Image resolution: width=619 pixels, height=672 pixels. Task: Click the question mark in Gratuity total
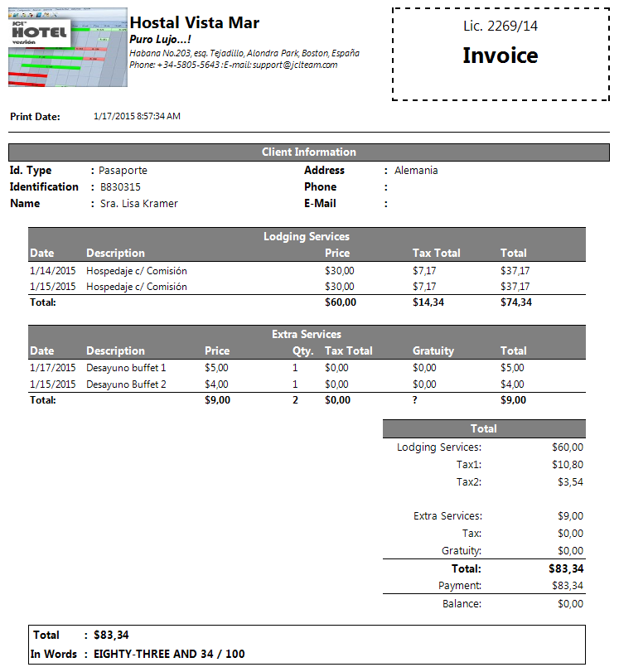(416, 400)
